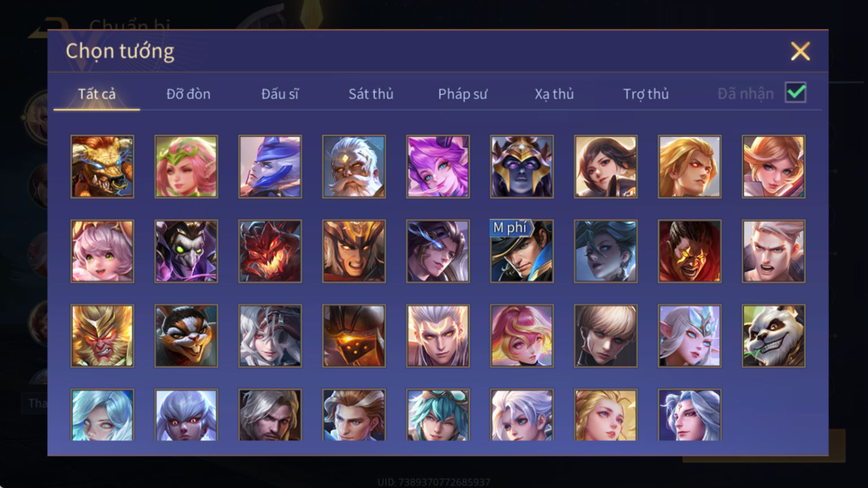This screenshot has width=868, height=488.
Task: Pick the hero marked "M phí"
Action: [x=522, y=251]
